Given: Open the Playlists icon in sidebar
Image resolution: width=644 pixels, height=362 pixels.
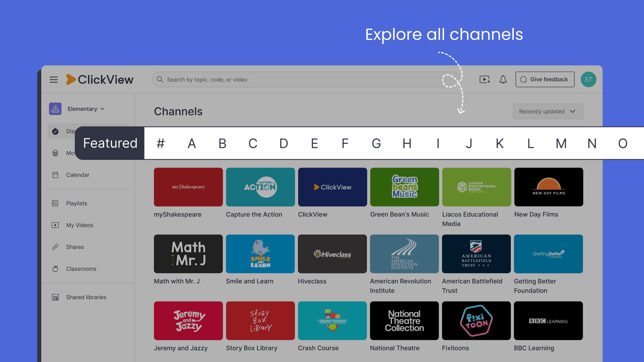Looking at the screenshot, I should tap(55, 203).
